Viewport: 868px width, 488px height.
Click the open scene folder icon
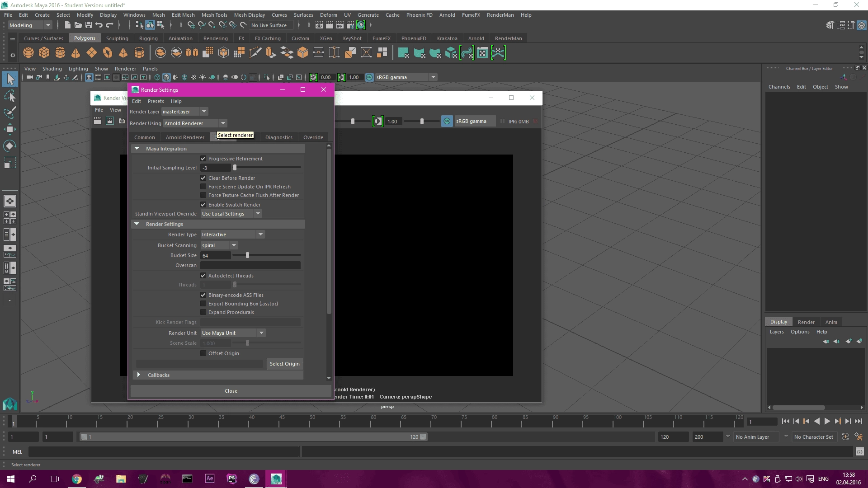[x=78, y=25]
